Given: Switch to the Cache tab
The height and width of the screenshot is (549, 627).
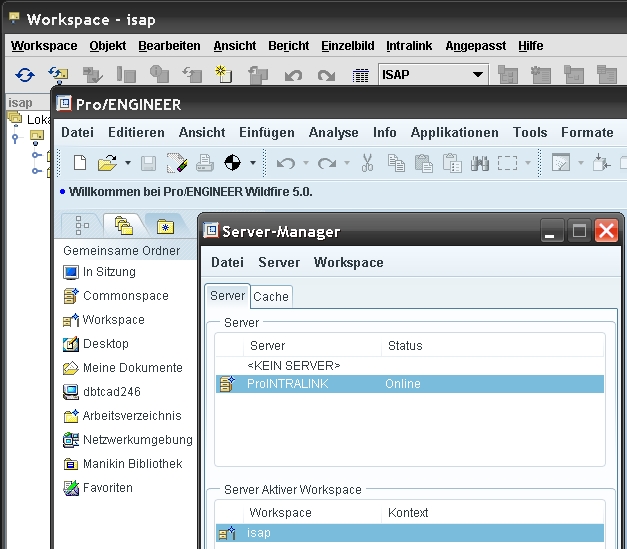Looking at the screenshot, I should point(271,297).
